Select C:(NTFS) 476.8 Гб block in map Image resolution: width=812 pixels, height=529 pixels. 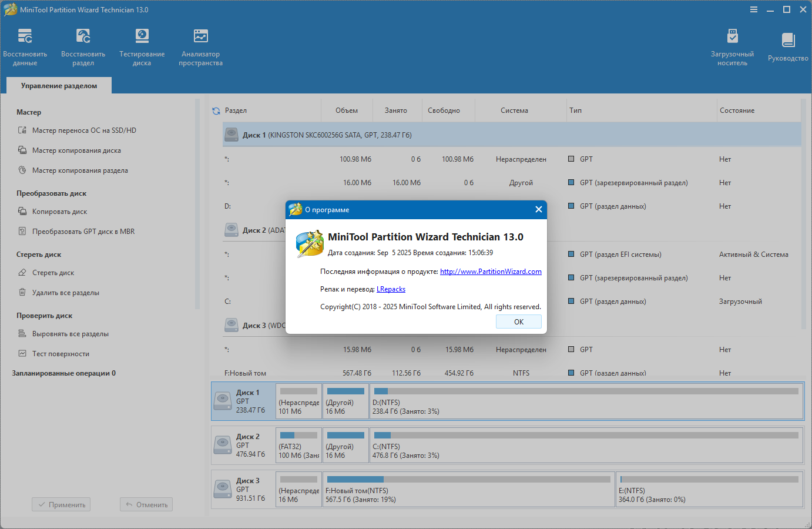[586, 445]
